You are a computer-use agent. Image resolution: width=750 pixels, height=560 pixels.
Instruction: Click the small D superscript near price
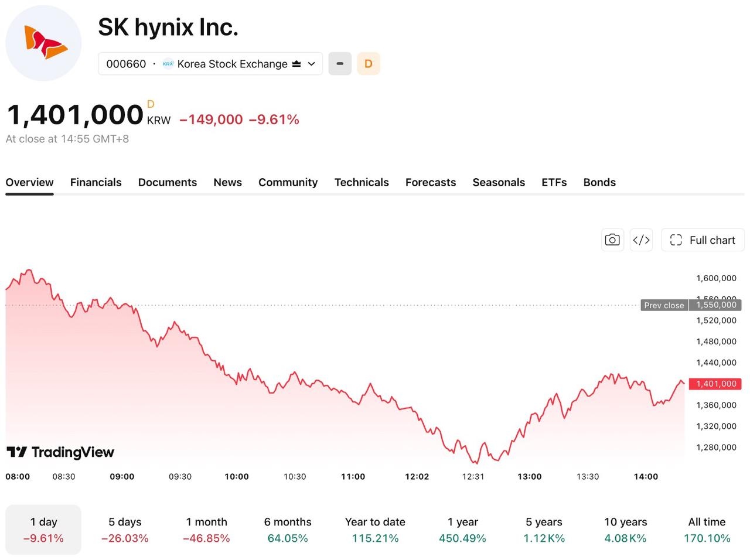(x=151, y=104)
